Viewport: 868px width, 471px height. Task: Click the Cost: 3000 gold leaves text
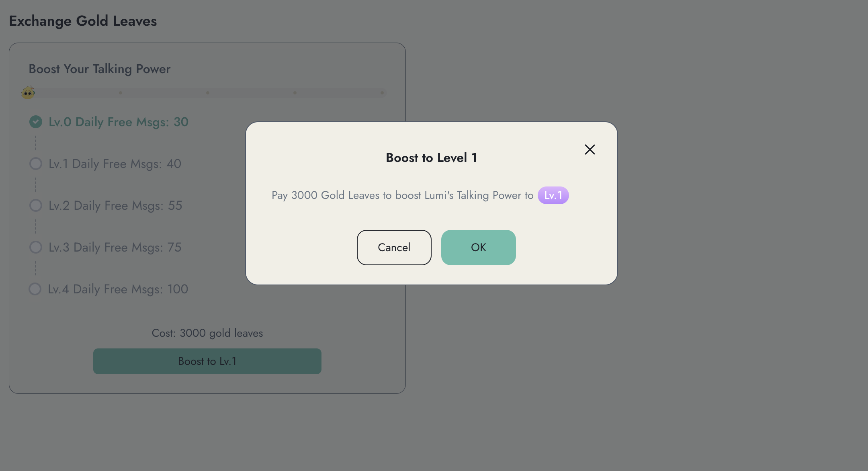(x=207, y=333)
